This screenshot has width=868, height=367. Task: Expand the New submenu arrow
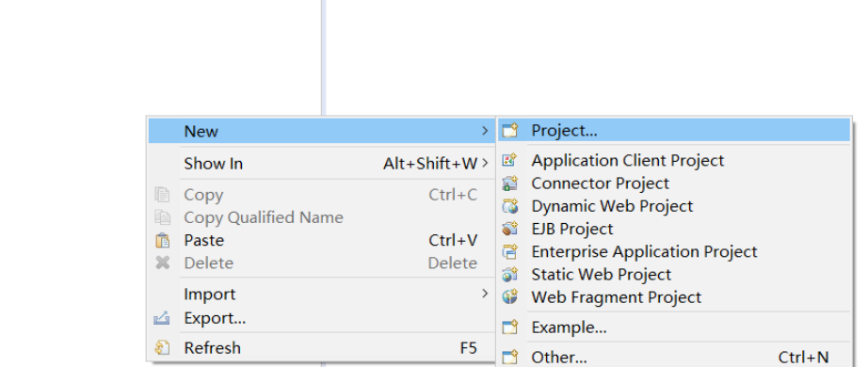click(485, 131)
